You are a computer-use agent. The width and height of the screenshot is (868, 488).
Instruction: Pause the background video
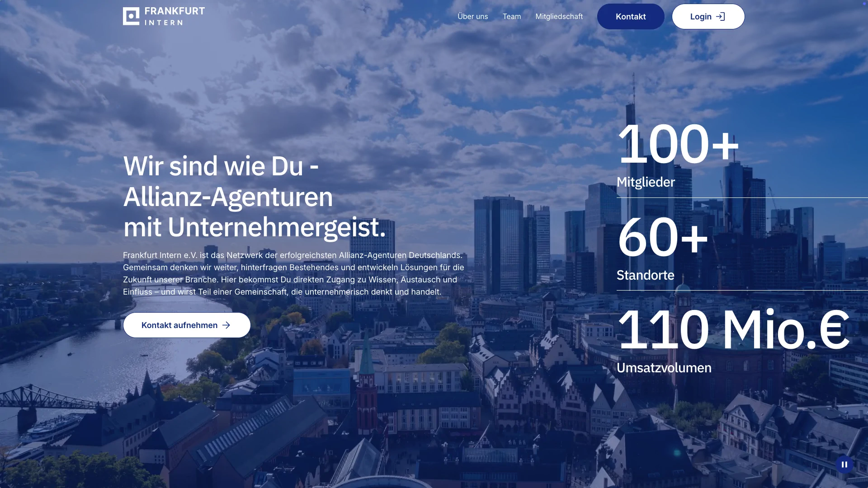coord(844,464)
